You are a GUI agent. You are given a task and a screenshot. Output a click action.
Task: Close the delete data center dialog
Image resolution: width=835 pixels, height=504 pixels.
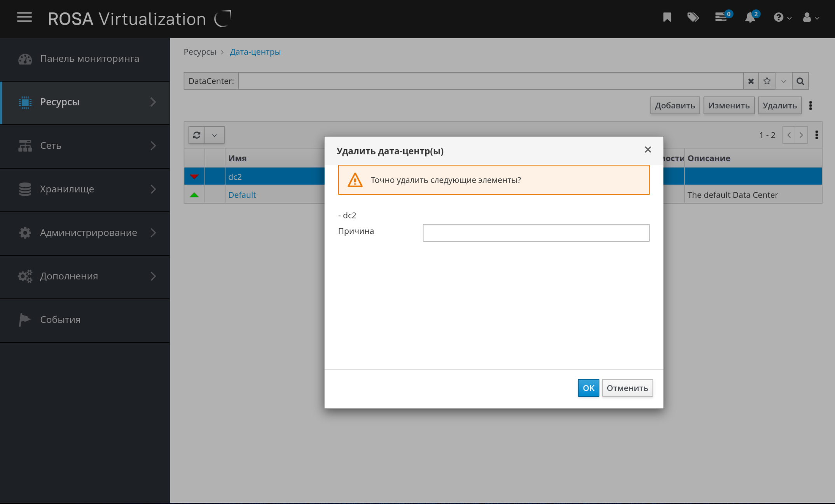pyautogui.click(x=648, y=150)
